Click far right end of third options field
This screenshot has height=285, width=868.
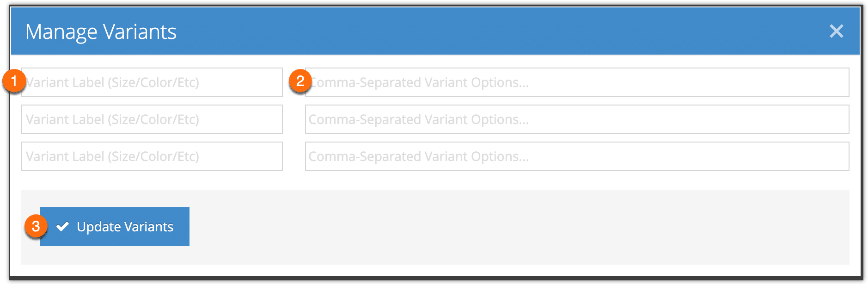tap(832, 156)
